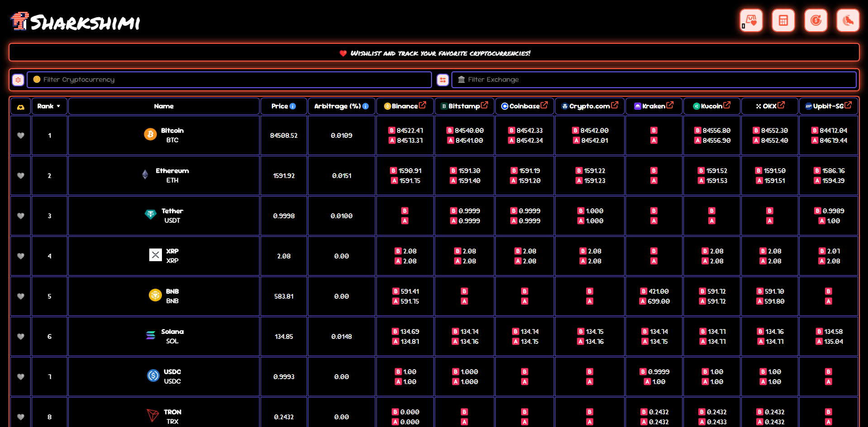The image size is (868, 427).
Task: Open Crypto.com external link icon
Action: click(615, 105)
